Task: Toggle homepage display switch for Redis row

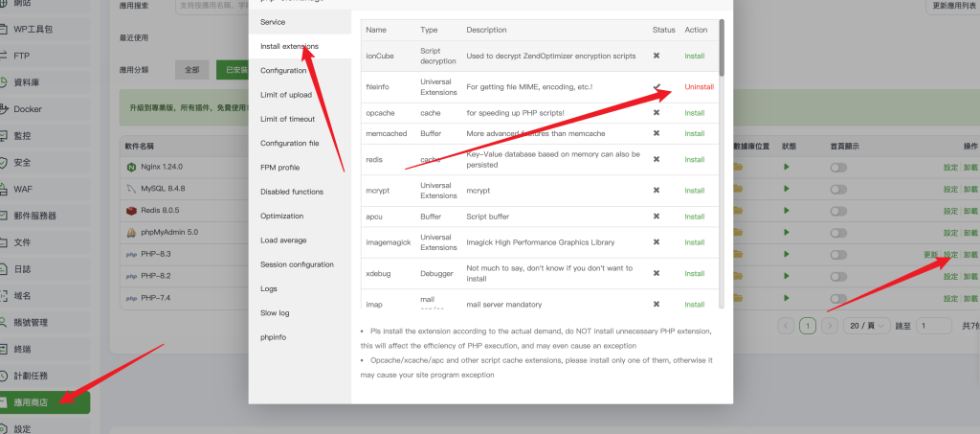Action: (x=839, y=211)
